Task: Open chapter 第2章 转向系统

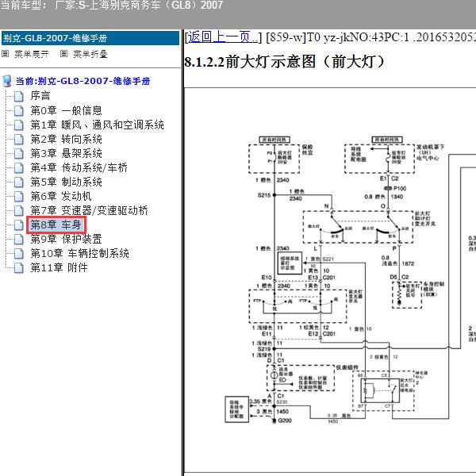Action: point(66,139)
